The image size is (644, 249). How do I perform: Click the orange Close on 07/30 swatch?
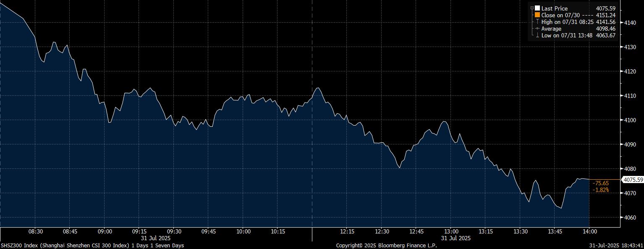point(537,15)
